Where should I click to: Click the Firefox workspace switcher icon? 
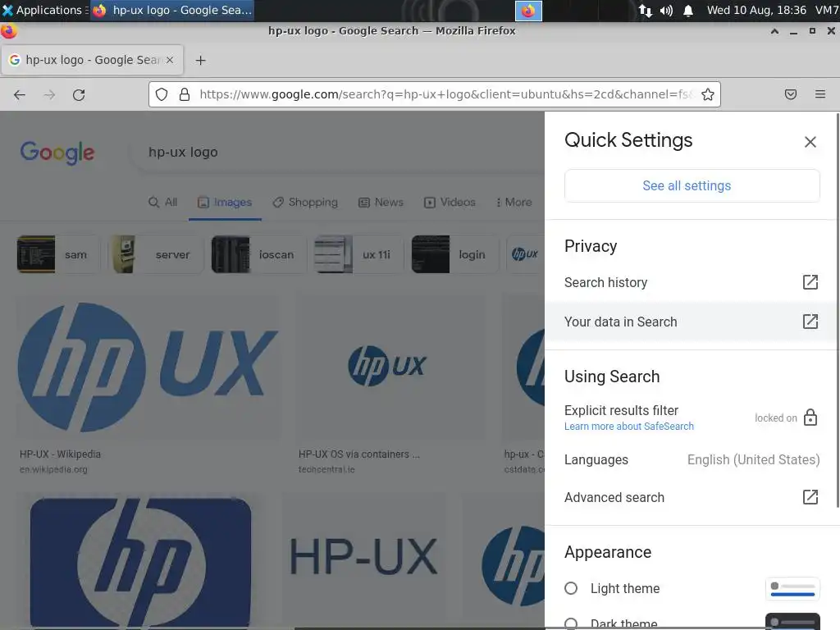pos(528,11)
